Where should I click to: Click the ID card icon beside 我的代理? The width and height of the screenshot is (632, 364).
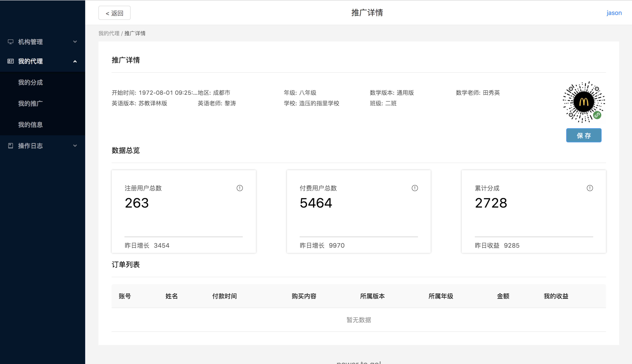click(10, 61)
